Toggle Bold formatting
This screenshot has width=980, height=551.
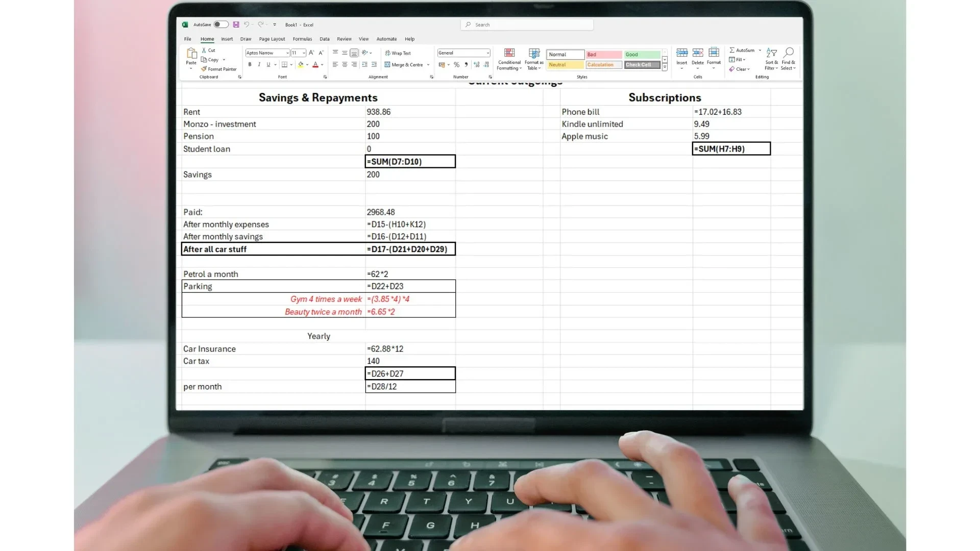coord(250,65)
